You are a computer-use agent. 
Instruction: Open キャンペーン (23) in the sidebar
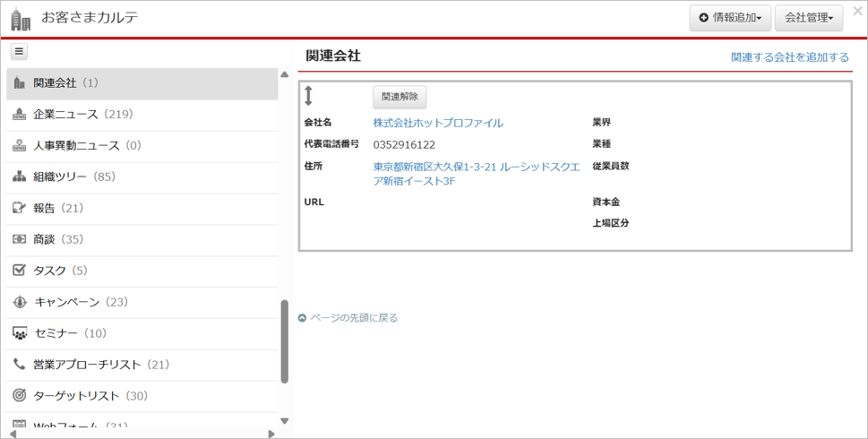point(81,302)
